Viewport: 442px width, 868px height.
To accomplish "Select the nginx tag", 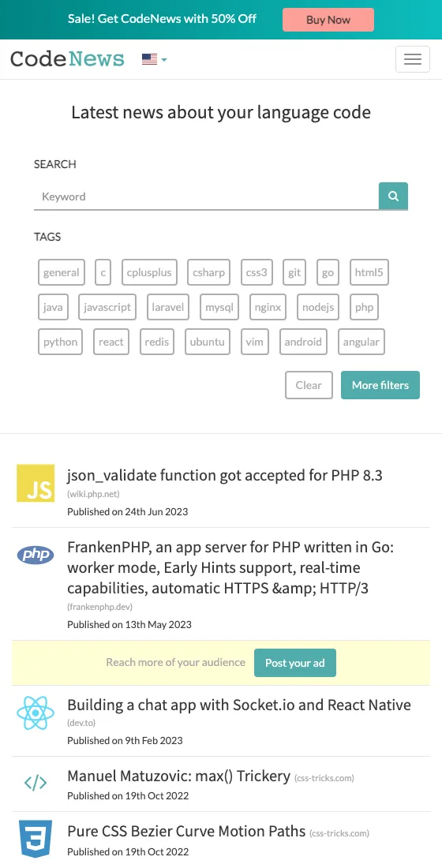I will 268,307.
